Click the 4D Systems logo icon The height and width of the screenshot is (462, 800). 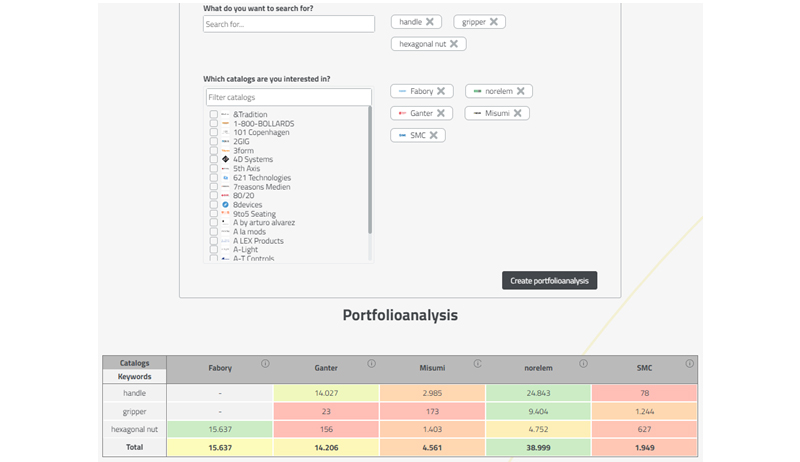point(225,160)
